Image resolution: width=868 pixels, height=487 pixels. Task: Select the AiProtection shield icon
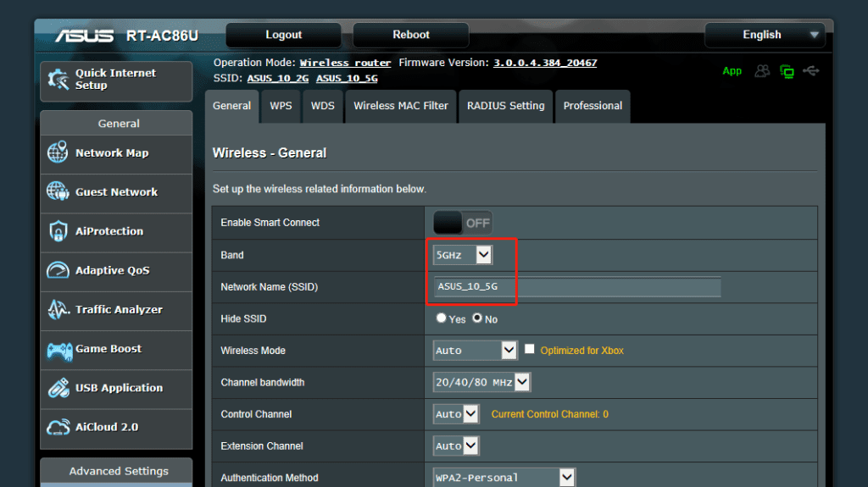tap(58, 231)
